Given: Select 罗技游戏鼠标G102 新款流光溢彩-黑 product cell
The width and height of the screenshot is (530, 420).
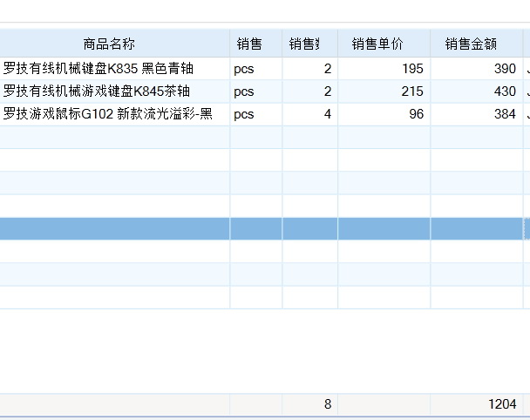Looking at the screenshot, I should click(x=114, y=114).
